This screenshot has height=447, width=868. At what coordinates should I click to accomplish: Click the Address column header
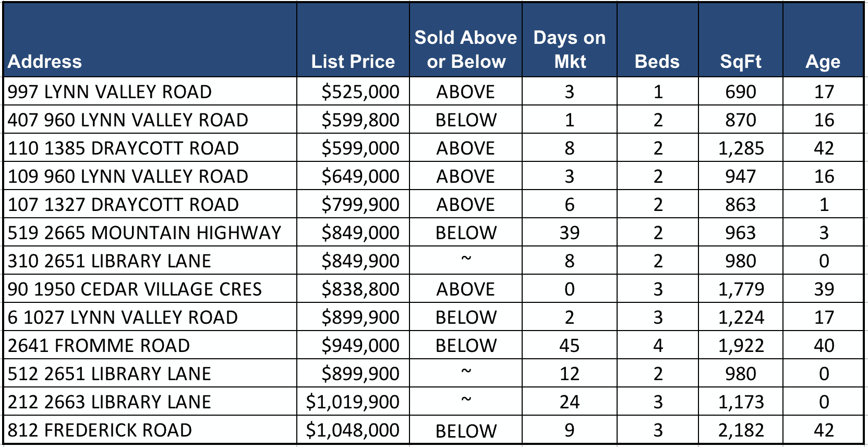45,62
